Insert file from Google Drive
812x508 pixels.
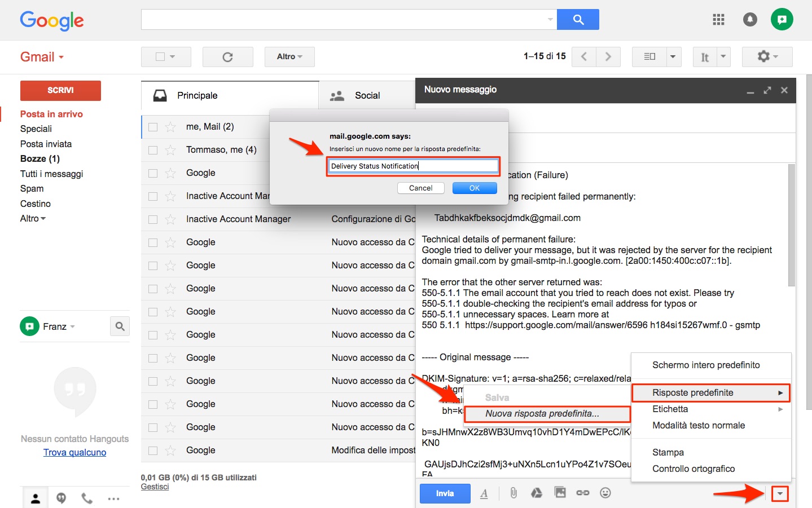[537, 493]
